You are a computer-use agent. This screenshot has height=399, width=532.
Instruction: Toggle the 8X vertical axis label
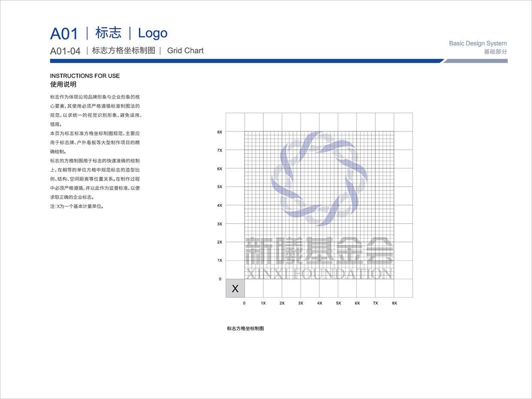click(220, 132)
